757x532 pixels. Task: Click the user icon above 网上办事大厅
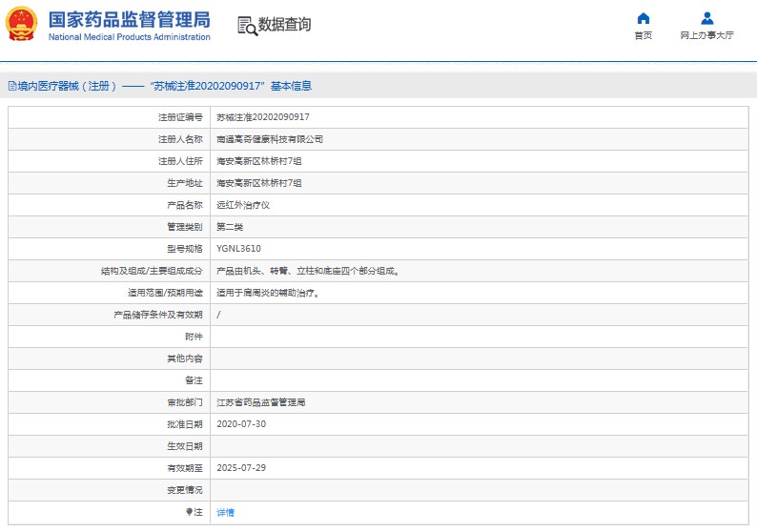706,18
